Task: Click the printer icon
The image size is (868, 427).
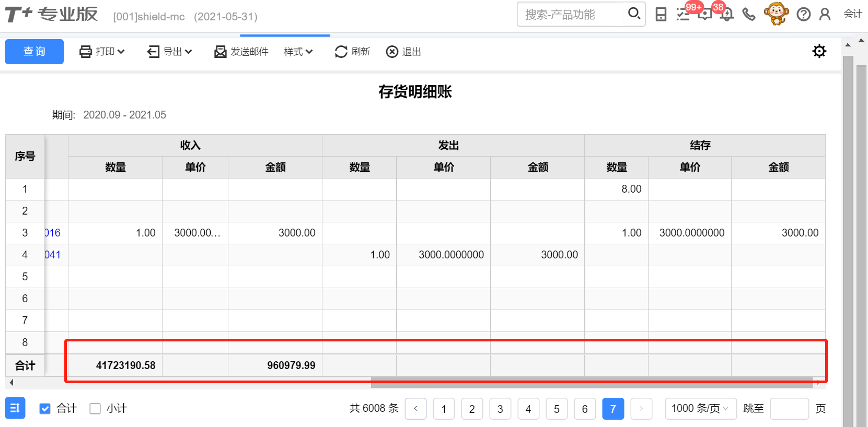Action: click(x=86, y=52)
